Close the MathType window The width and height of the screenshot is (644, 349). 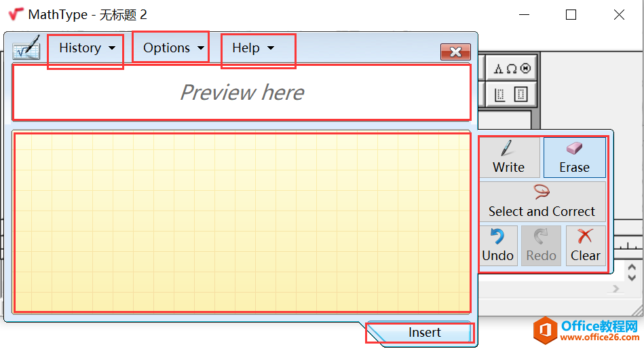(x=619, y=15)
